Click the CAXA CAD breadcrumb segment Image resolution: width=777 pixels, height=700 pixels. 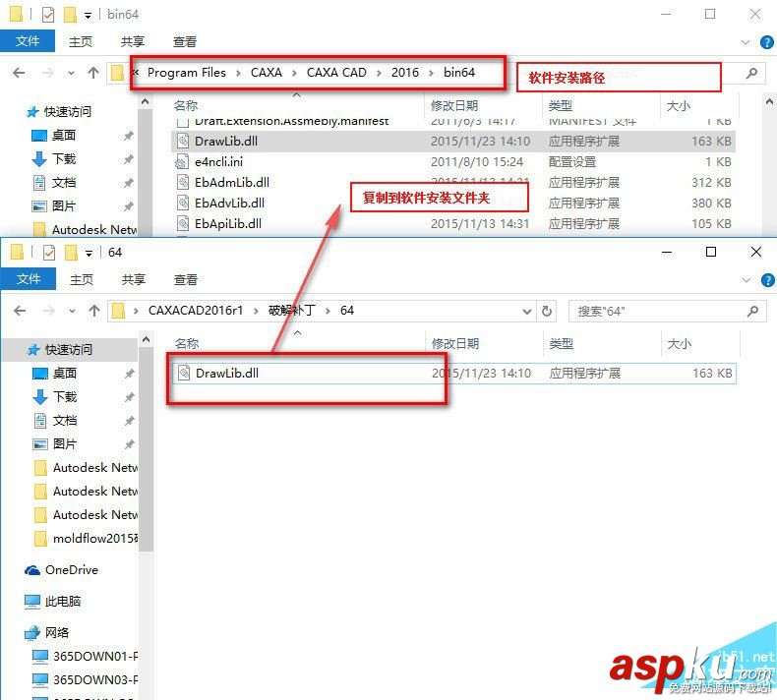(x=336, y=73)
